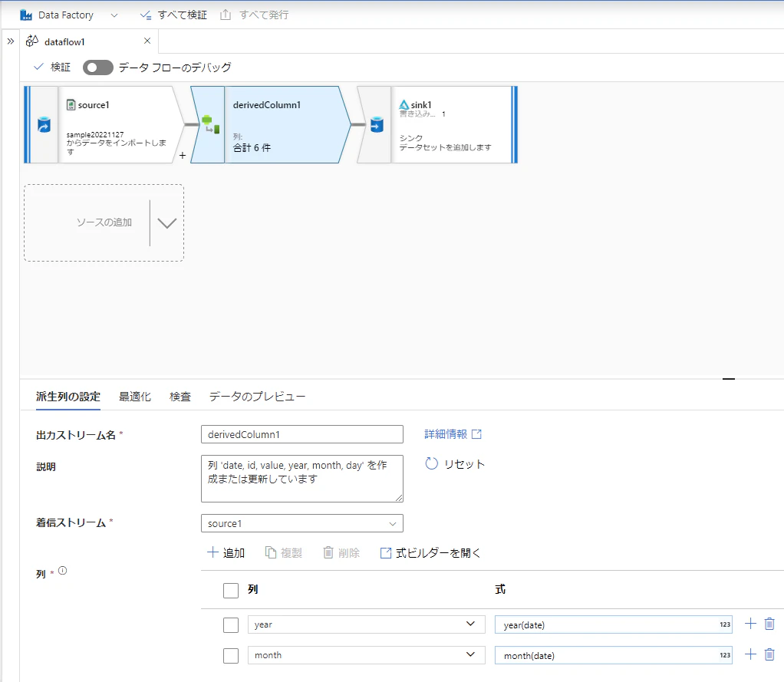
Task: Click the Data Factory logo icon
Action: tap(26, 15)
